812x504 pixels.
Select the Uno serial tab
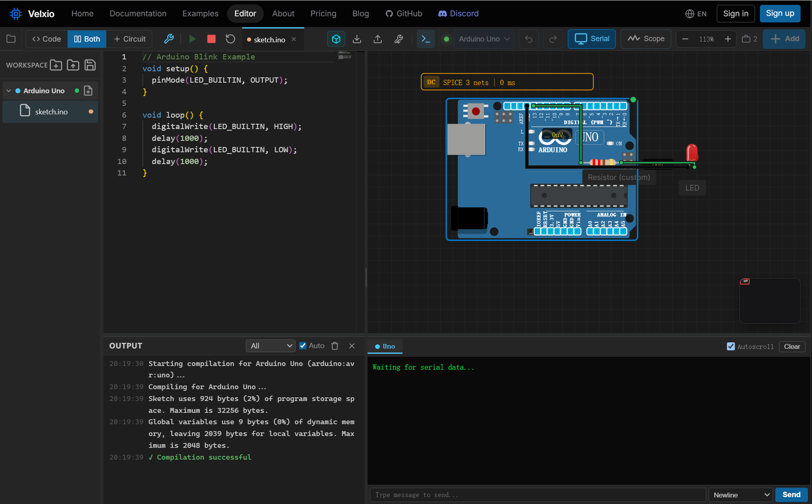coord(385,346)
